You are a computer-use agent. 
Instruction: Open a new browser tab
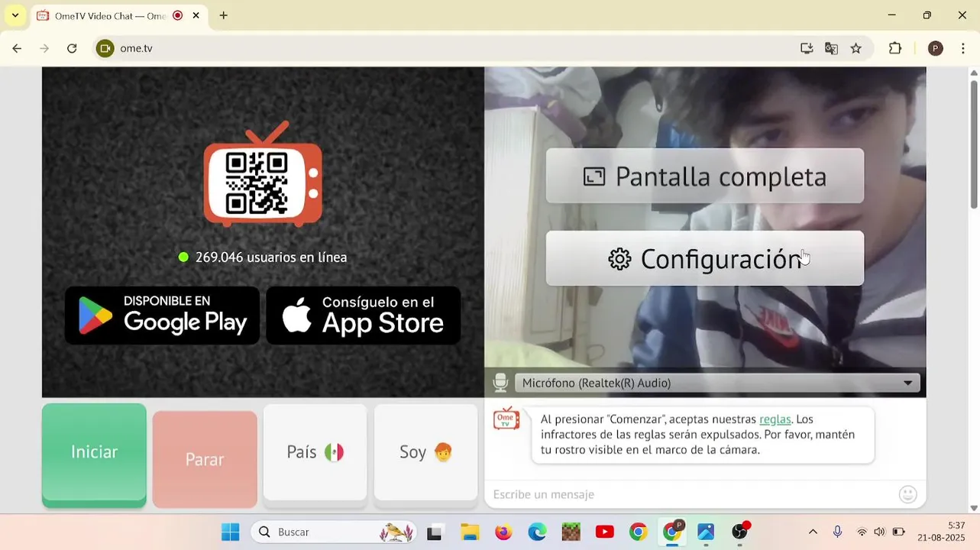click(x=223, y=15)
